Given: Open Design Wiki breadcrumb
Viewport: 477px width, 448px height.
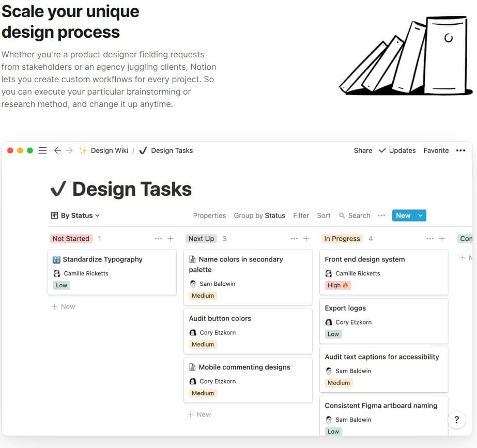Looking at the screenshot, I should (110, 150).
